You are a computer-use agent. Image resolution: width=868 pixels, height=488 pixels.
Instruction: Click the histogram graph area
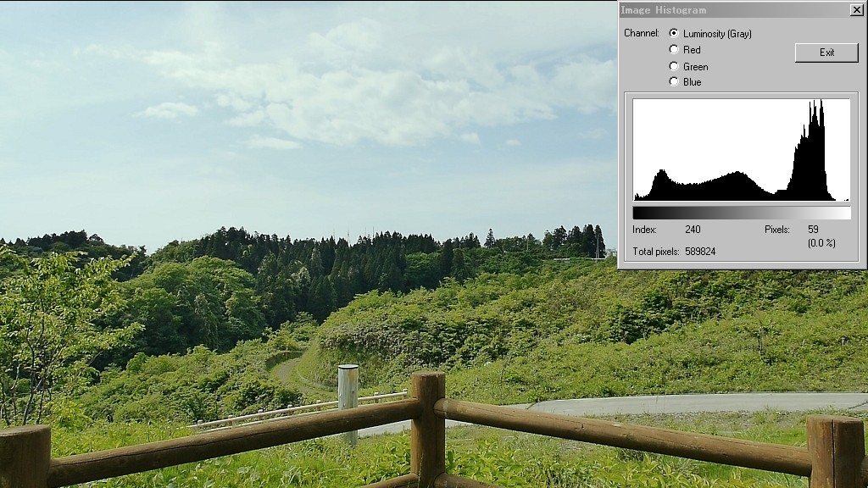(x=741, y=149)
